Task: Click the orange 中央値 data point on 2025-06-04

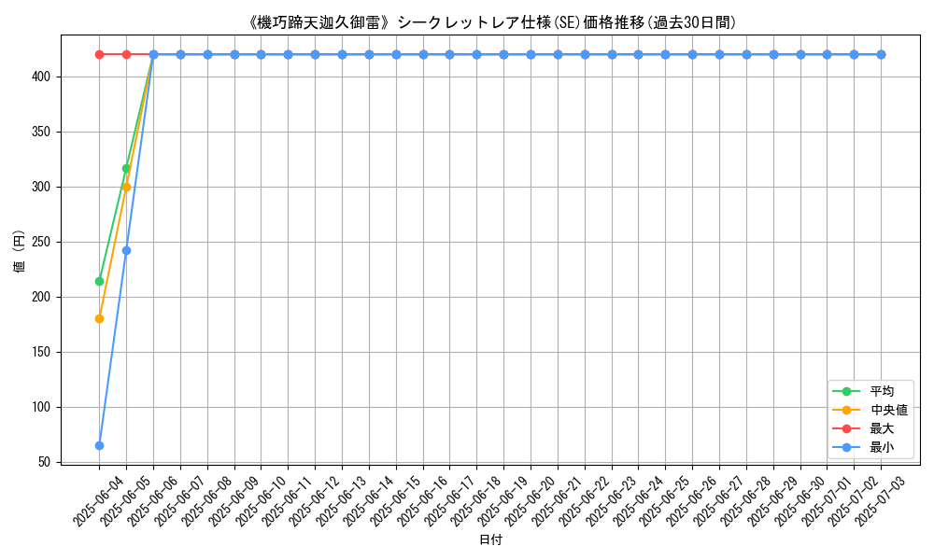Action: coord(100,319)
